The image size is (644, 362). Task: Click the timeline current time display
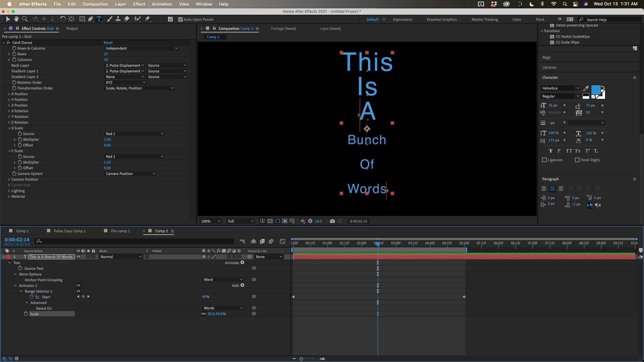(17, 240)
